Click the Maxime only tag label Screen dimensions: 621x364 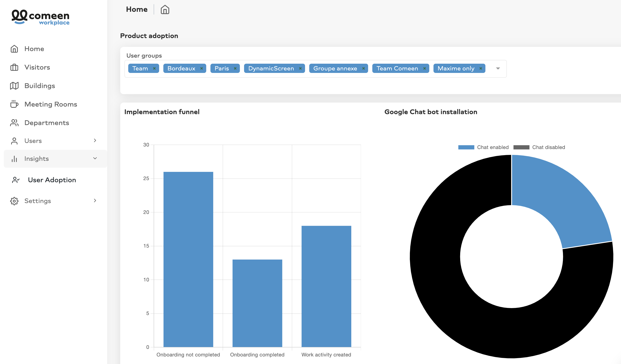pos(456,69)
